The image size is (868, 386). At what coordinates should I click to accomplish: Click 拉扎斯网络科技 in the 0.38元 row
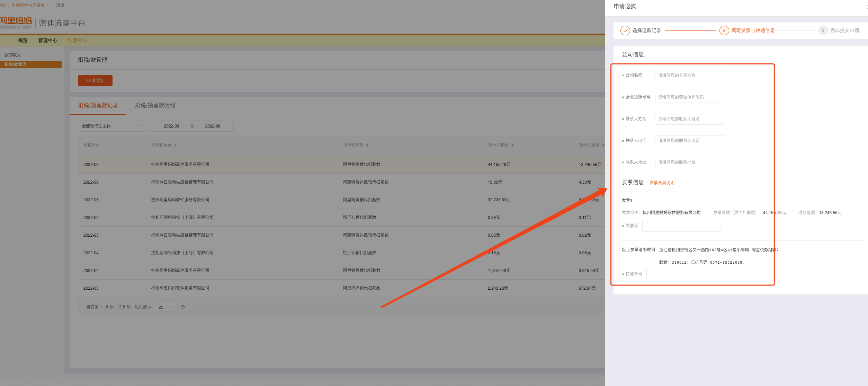coord(182,218)
